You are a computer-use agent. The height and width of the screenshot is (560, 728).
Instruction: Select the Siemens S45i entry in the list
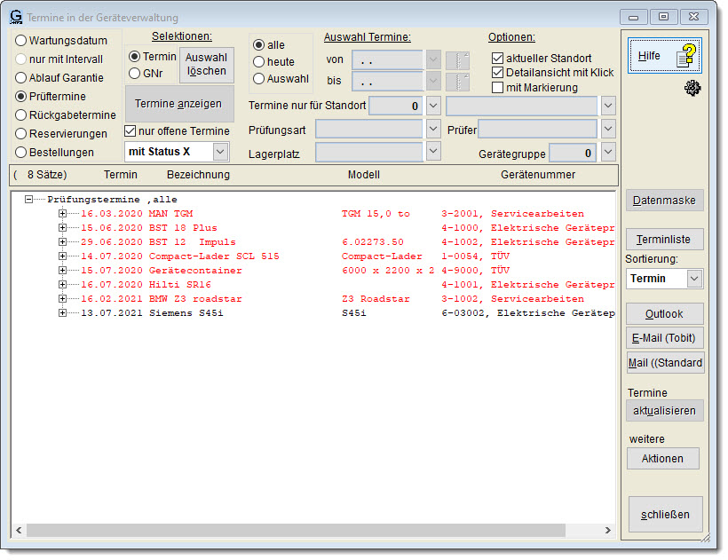click(x=186, y=313)
